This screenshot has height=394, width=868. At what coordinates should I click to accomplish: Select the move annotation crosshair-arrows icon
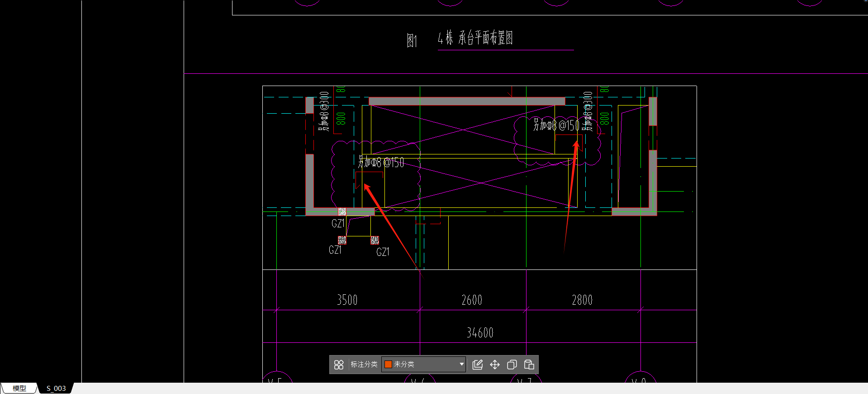point(495,365)
